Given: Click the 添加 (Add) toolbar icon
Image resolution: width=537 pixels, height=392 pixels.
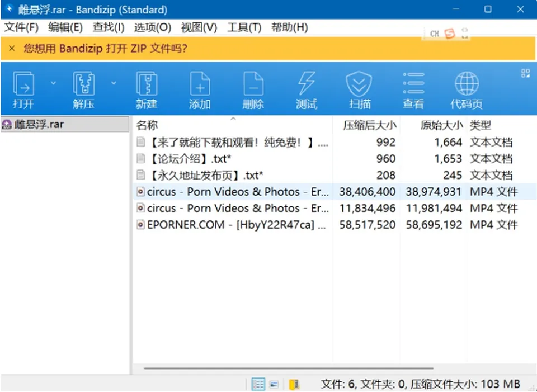Looking at the screenshot, I should [200, 89].
